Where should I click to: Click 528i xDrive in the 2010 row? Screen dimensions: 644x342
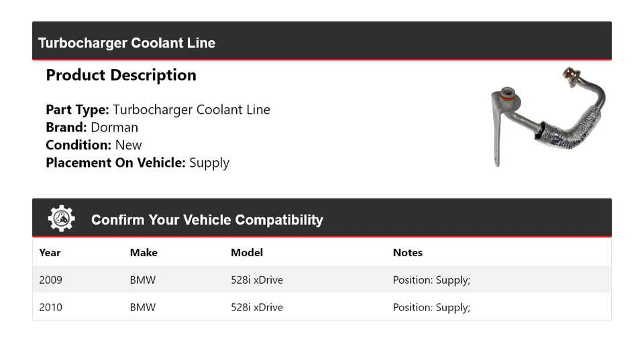pos(257,308)
